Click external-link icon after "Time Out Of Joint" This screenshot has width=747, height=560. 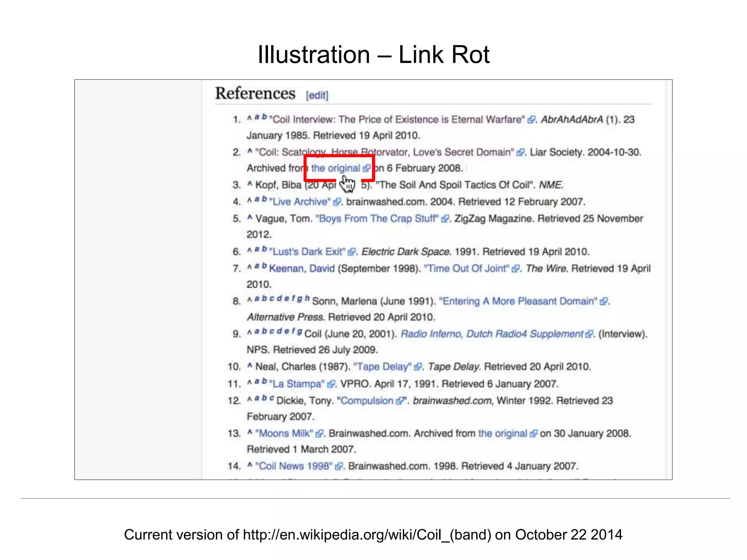click(515, 269)
